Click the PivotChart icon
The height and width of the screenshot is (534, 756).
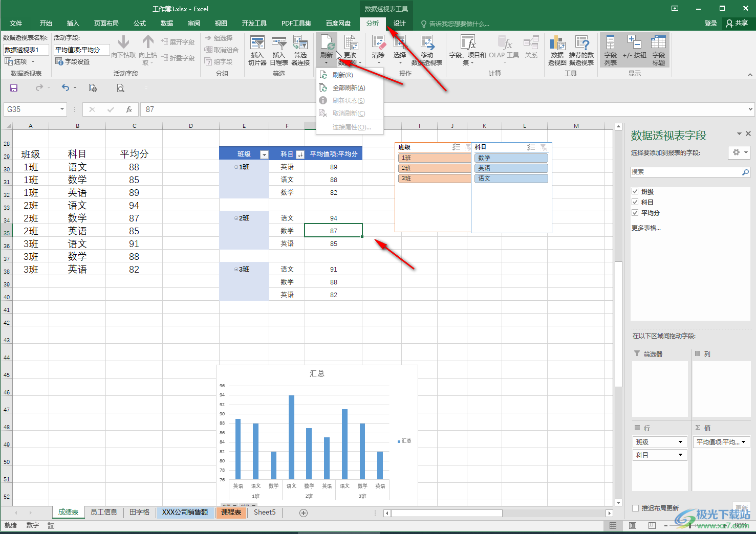point(557,50)
